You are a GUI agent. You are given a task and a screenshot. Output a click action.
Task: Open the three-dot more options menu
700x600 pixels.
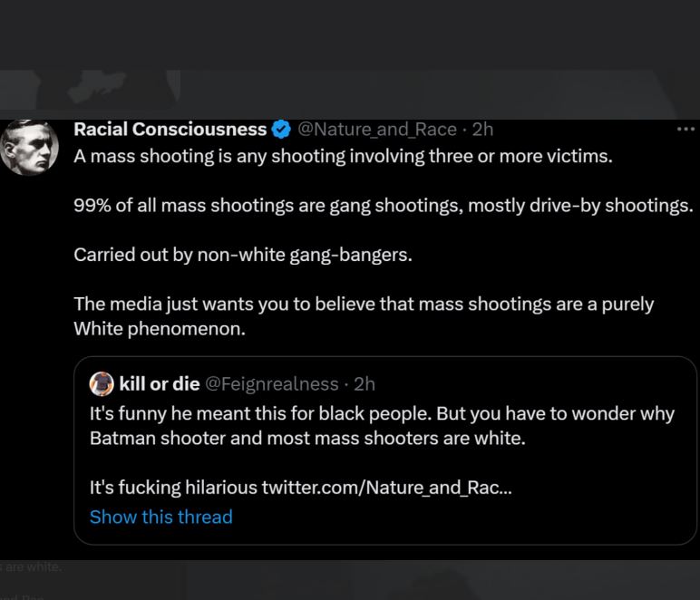685,130
